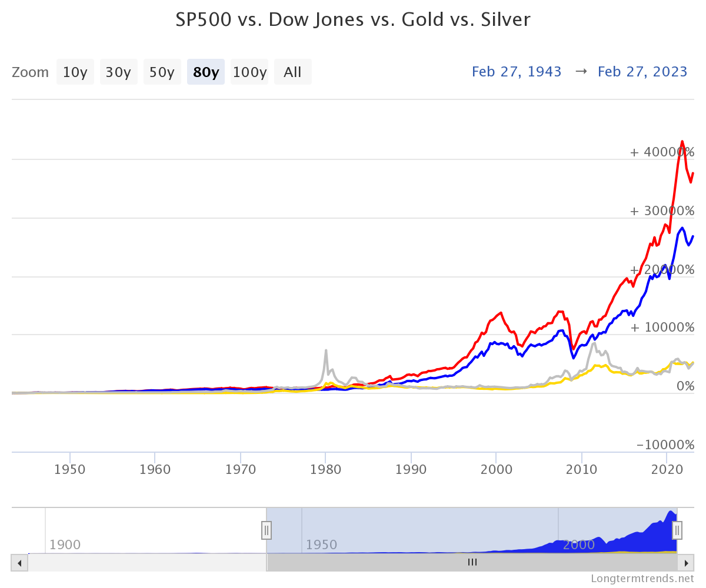Image resolution: width=706 pixels, height=588 pixels.
Task: Click the silver line spike at 1980
Action: point(325,350)
